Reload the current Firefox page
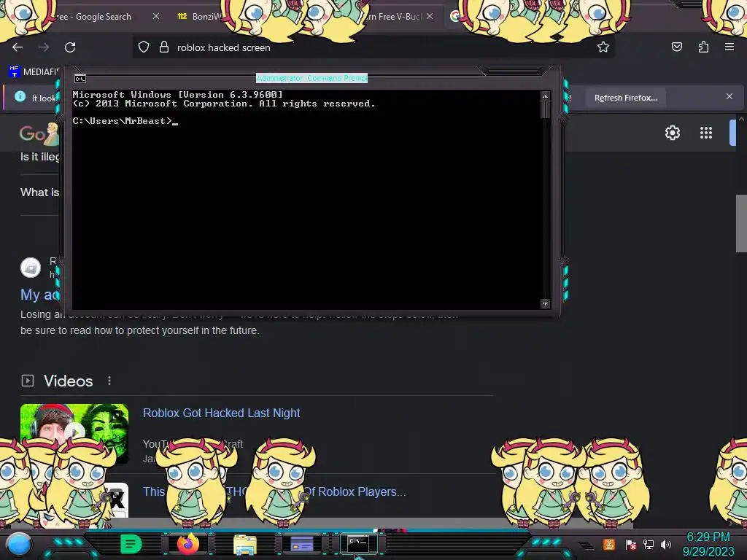This screenshot has width=747, height=560. coord(70,47)
